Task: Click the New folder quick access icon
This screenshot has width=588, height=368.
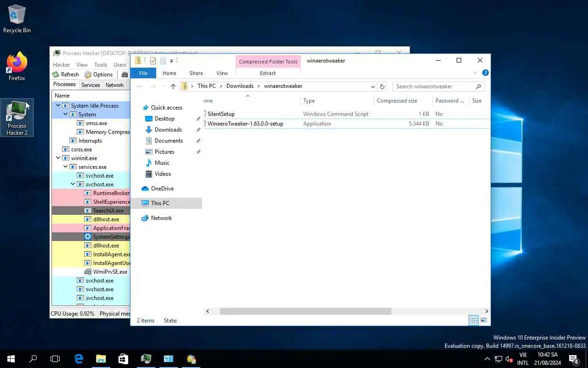Action: [163, 61]
